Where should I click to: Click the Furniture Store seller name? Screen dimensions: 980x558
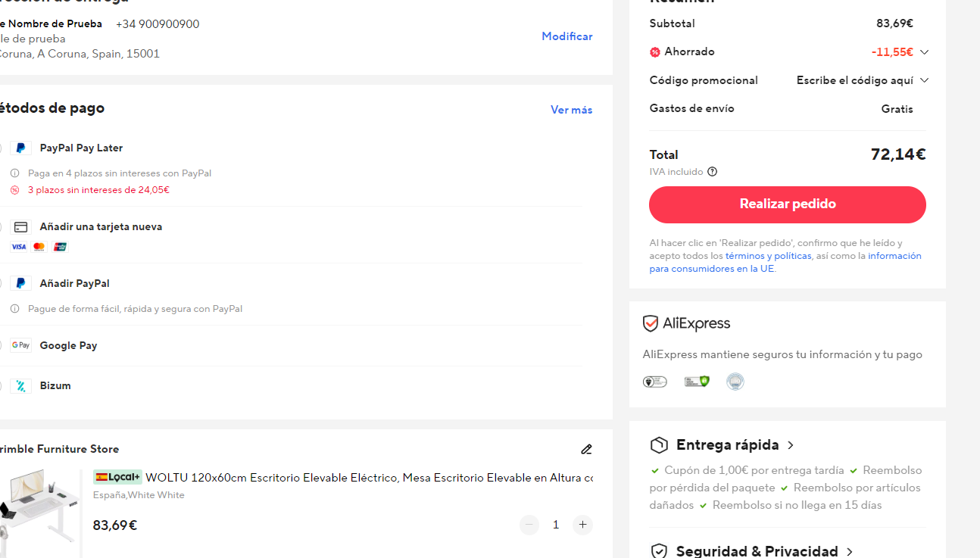[x=59, y=449]
